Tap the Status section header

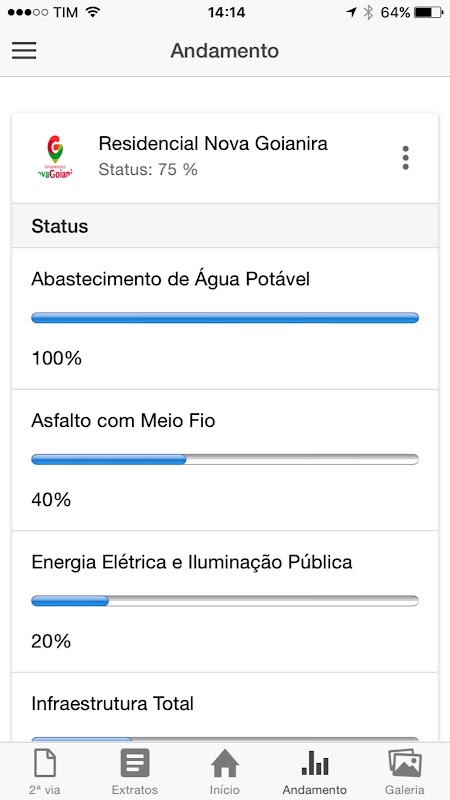[x=225, y=226]
